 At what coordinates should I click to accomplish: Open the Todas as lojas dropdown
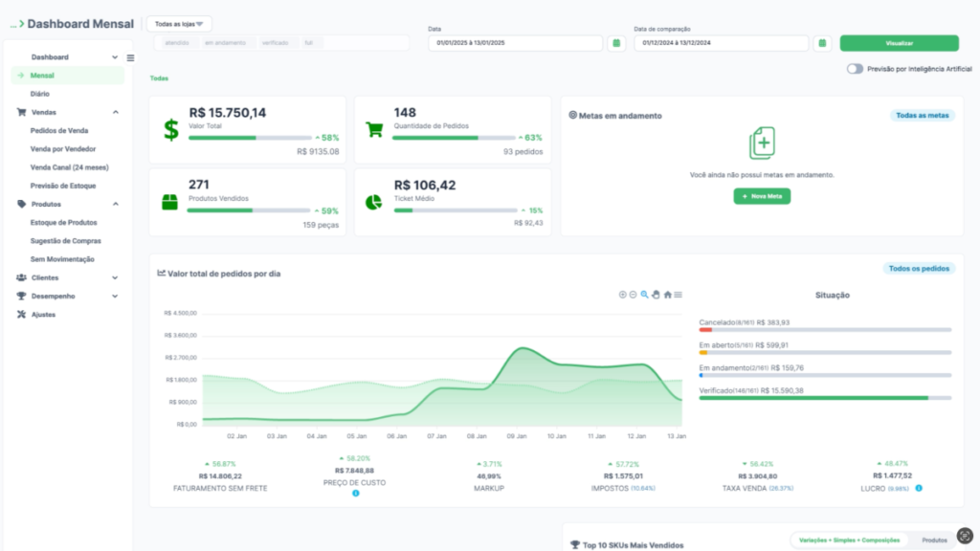click(x=180, y=24)
